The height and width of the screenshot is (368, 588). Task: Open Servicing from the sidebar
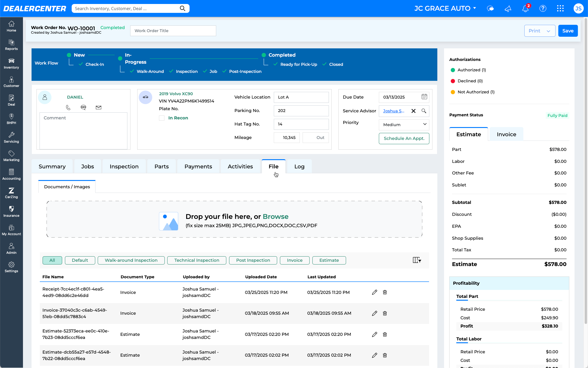pyautogui.click(x=11, y=137)
